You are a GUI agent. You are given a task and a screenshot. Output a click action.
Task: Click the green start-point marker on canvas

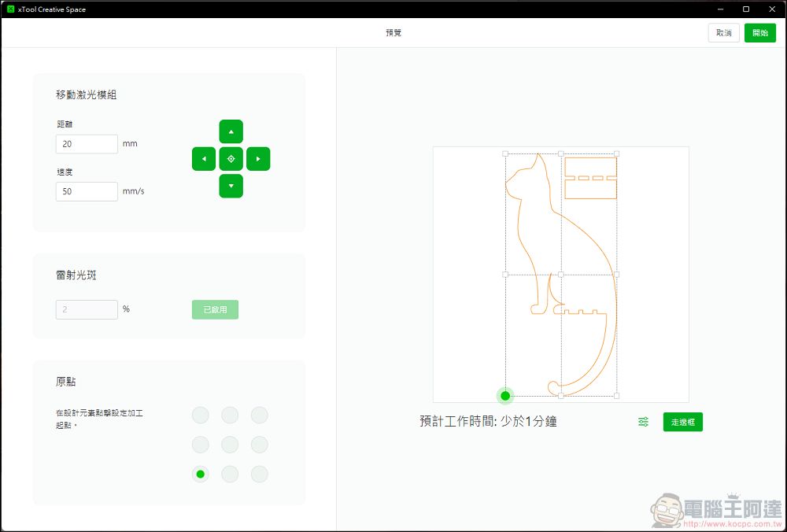pos(505,395)
